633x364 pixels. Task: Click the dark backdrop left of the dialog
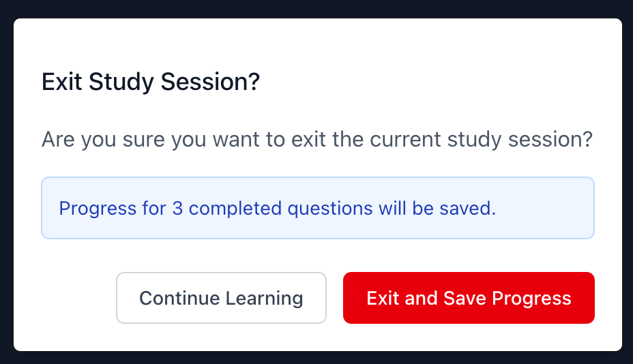pos(6,184)
